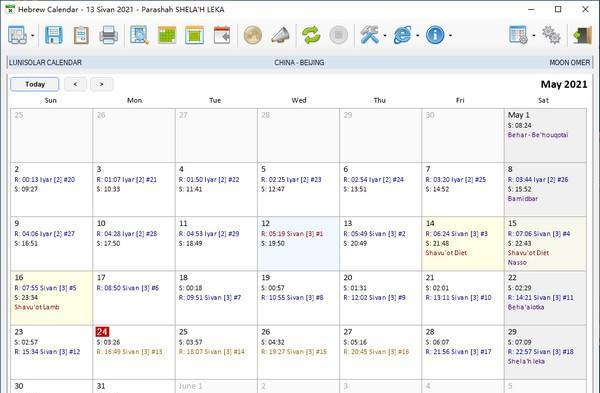Click 'R: 08:50 Sivan [3] #6' on day 17
Screen dimensions: 600x393
(x=127, y=288)
